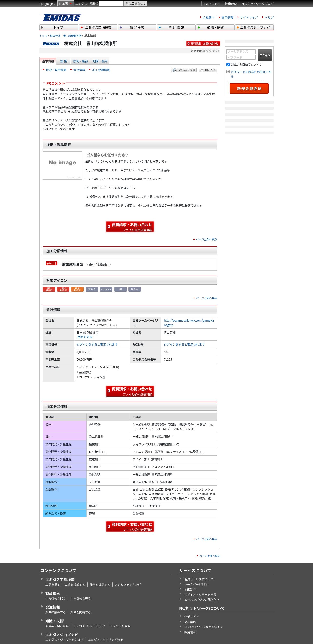Viewport: 313px width, 644px height.
Task: Open footer ホームページ制作 link
Action: pyautogui.click(x=196, y=584)
